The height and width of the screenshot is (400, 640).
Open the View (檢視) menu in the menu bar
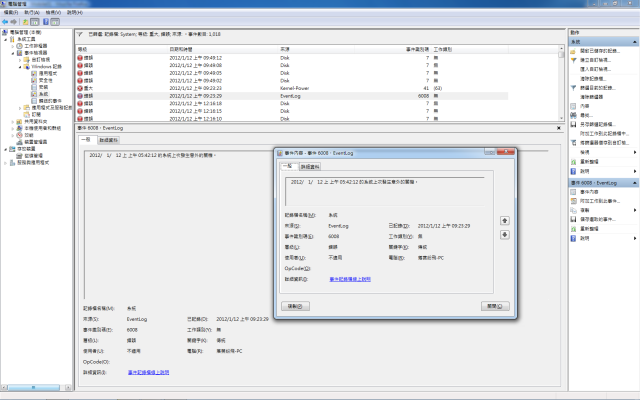click(53, 13)
